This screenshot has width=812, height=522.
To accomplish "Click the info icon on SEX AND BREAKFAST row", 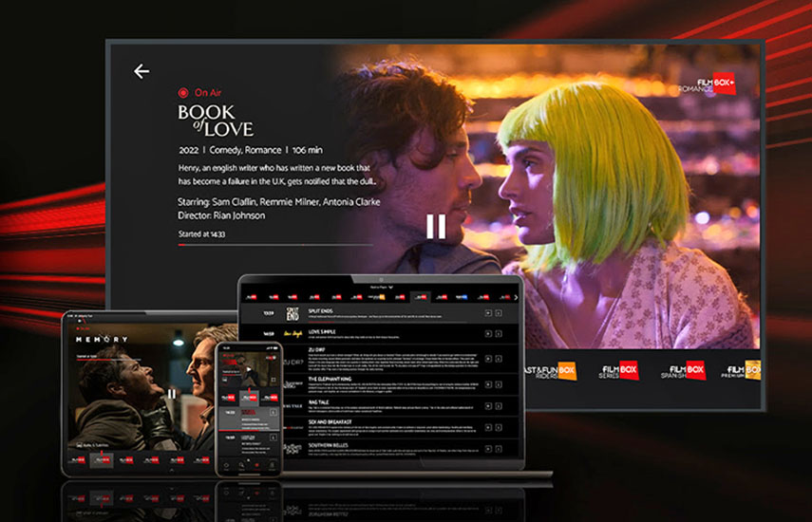I will (499, 427).
